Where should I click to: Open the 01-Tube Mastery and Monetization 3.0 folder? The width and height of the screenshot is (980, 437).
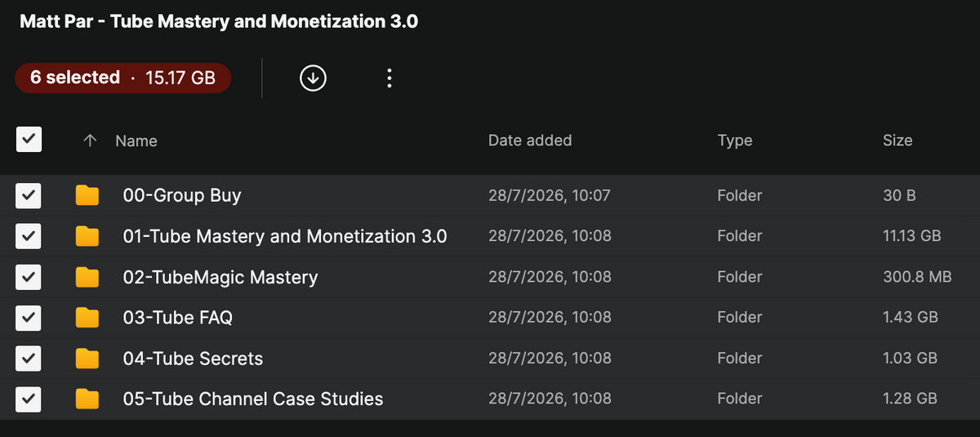[285, 236]
